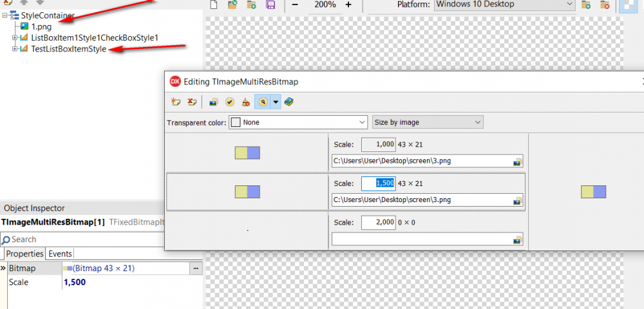This screenshot has height=309, width=644.
Task: Click the first 3.png file path field
Action: point(427,161)
